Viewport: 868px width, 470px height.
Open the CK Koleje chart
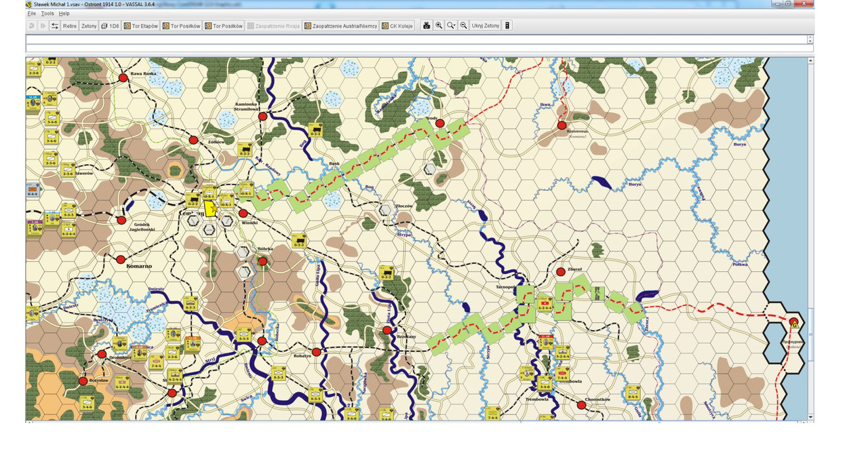point(397,26)
